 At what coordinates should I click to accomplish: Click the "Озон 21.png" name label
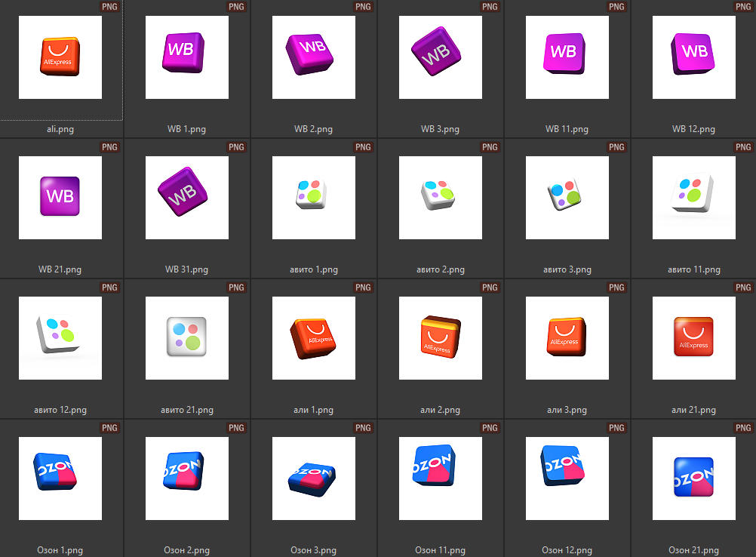pos(694,550)
